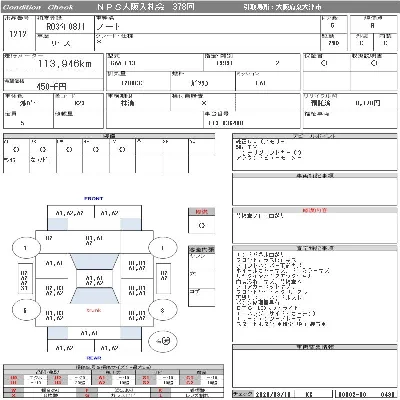Click the registration date R03年08月

65,26
